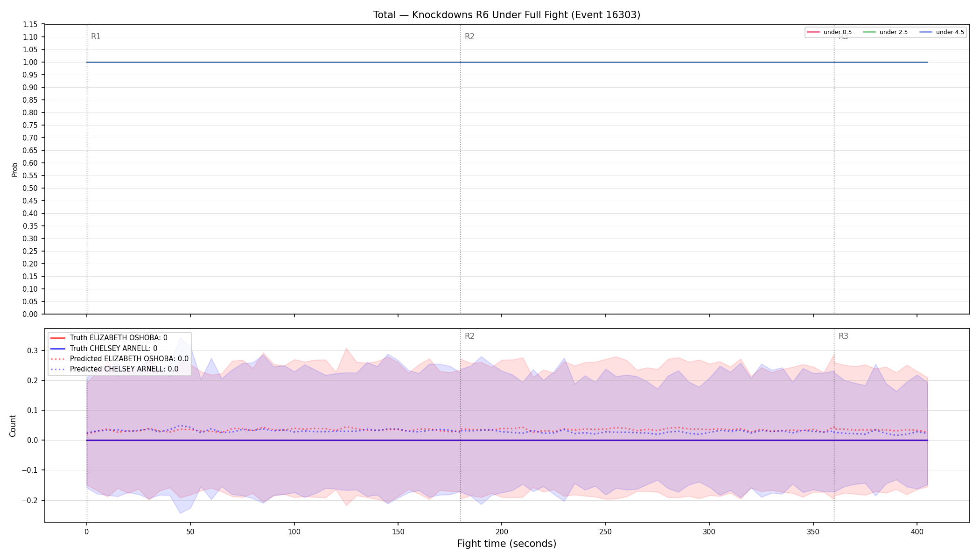Click the 100 tick on time axis
The height and width of the screenshot is (560, 980).
[294, 532]
